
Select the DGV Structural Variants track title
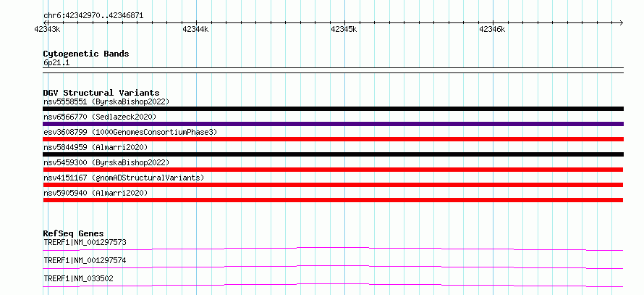pyautogui.click(x=101, y=93)
